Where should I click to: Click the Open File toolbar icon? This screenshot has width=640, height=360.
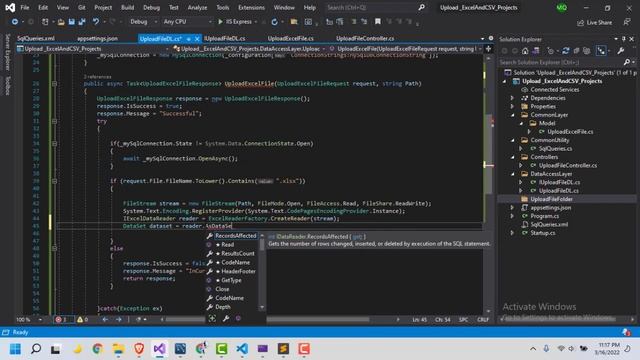point(61,22)
